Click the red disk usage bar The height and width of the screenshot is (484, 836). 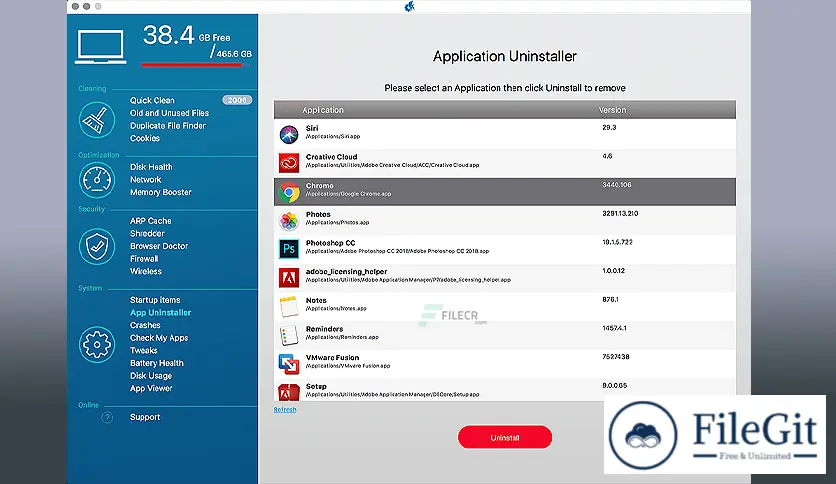coord(192,65)
